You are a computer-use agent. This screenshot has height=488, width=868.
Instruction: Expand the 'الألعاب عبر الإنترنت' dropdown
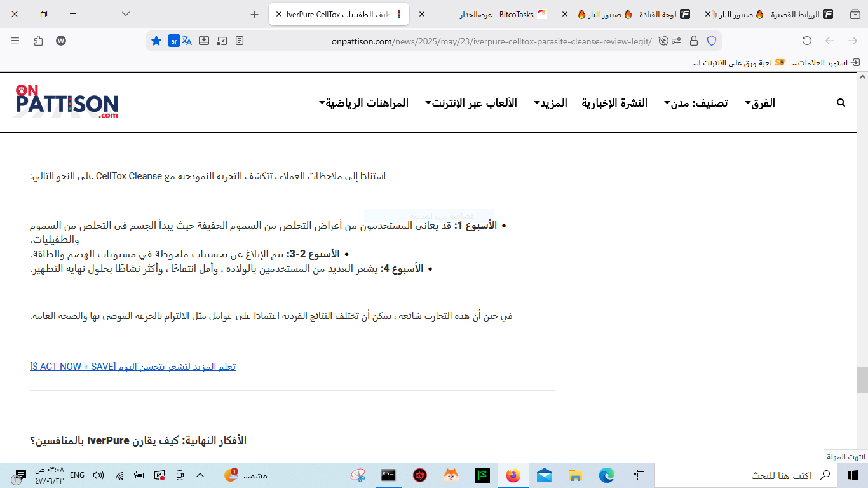click(471, 103)
